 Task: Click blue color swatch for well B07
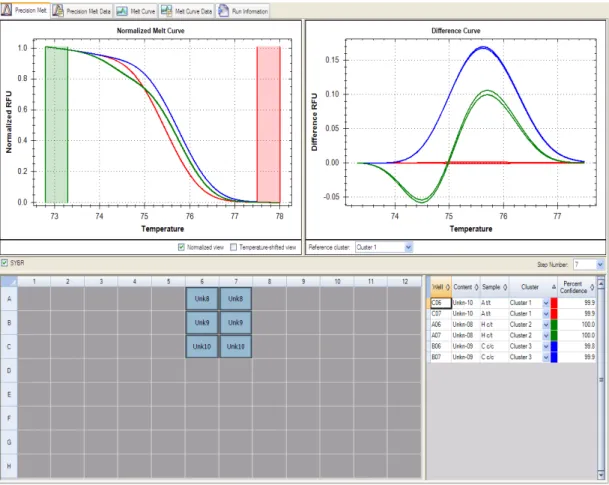tap(554, 357)
